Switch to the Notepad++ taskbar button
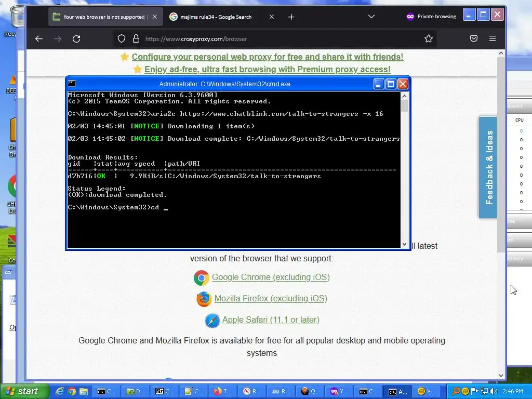Viewport: 532px width, 399px height. coord(194,392)
